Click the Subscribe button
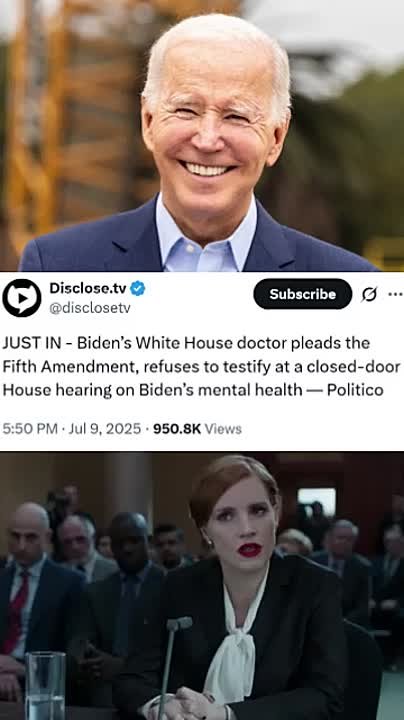The width and height of the screenshot is (404, 720). pos(303,294)
